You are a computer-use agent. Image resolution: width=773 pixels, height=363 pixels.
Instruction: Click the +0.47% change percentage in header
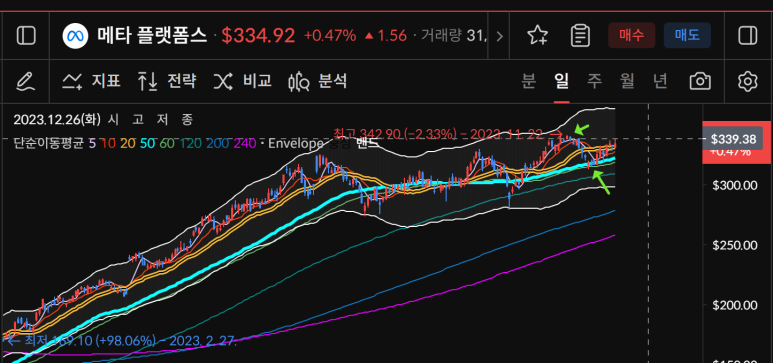click(x=330, y=36)
